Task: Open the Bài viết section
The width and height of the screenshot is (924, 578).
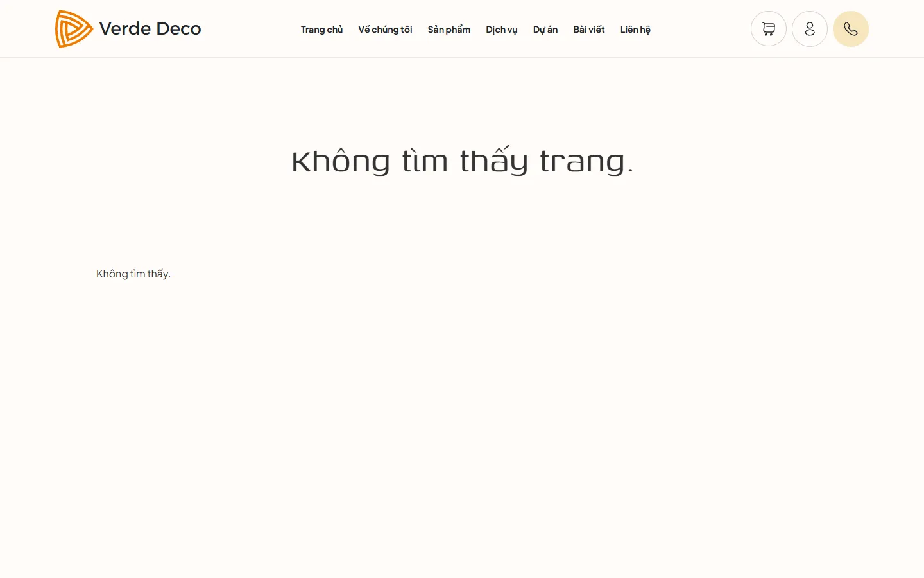Action: (x=588, y=29)
